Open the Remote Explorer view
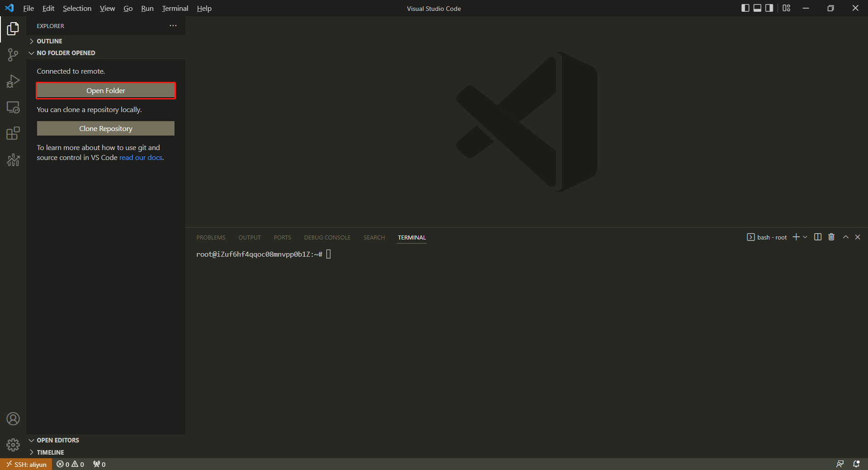The image size is (868, 470). 13,108
